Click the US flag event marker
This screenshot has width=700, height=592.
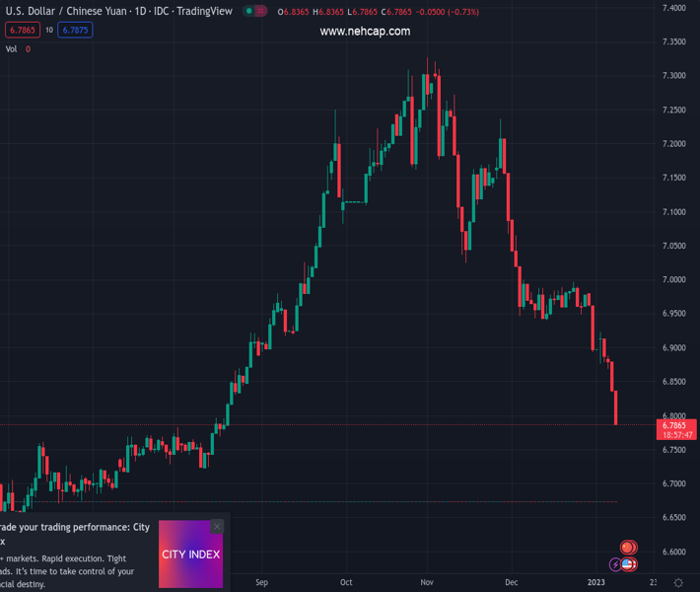629,564
